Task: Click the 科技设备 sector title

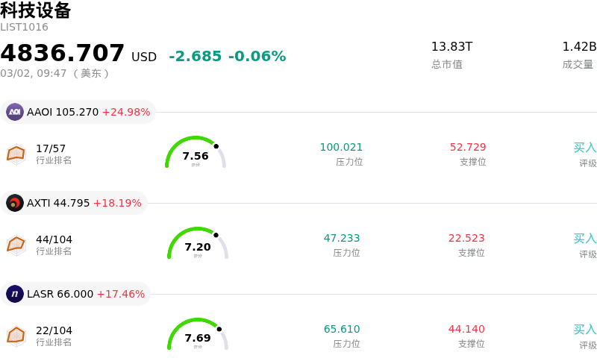Action: point(36,10)
